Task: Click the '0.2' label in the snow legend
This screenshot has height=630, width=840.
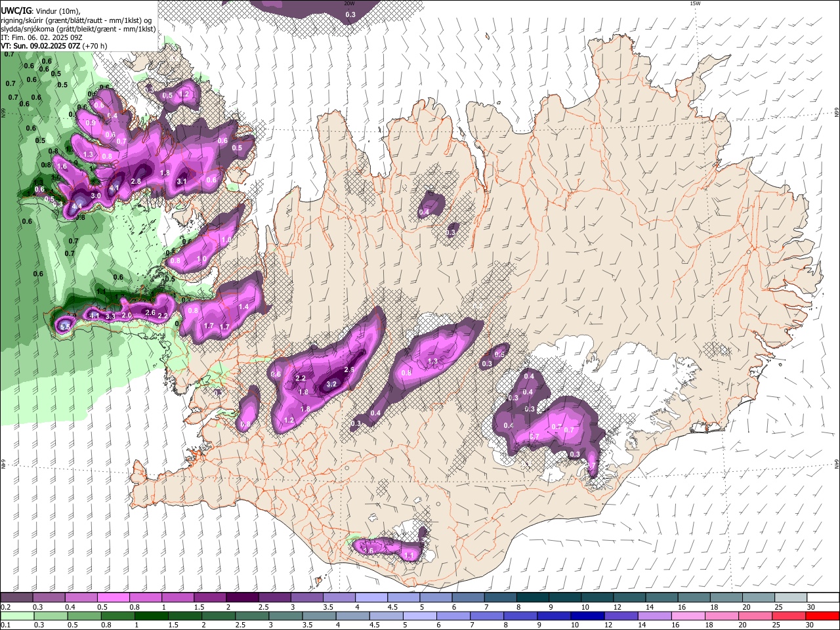Action: (x=5, y=607)
